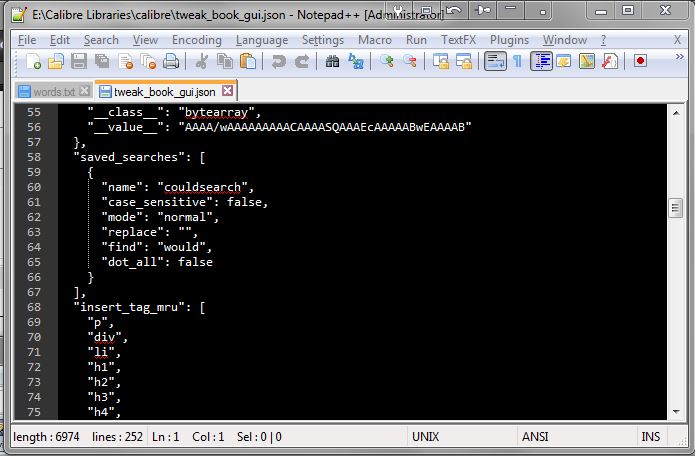
Task: Click 'length : 6974' in status bar
Action: [x=47, y=437]
